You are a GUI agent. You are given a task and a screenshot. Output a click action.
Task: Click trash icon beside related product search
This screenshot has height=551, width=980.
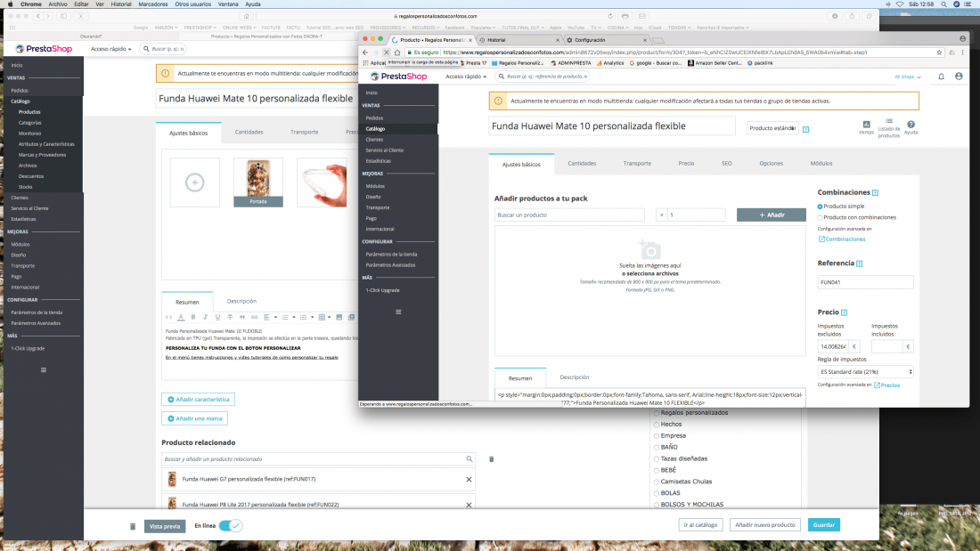pos(491,459)
